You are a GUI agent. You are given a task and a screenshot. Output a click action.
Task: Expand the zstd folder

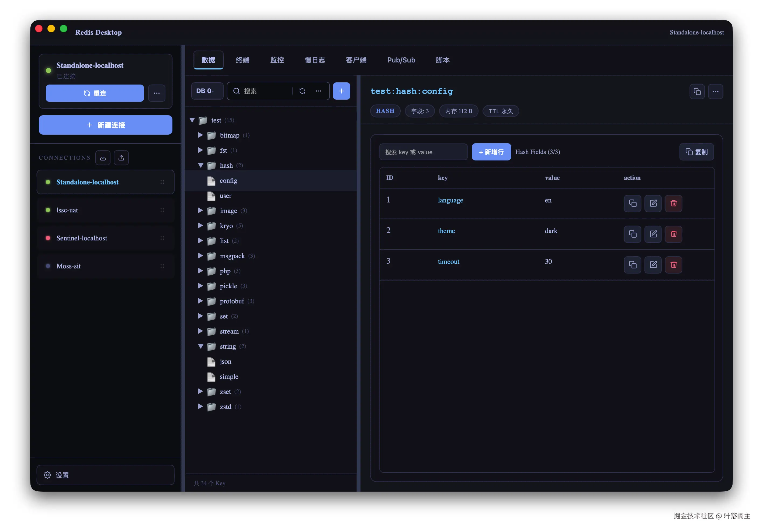[200, 407]
